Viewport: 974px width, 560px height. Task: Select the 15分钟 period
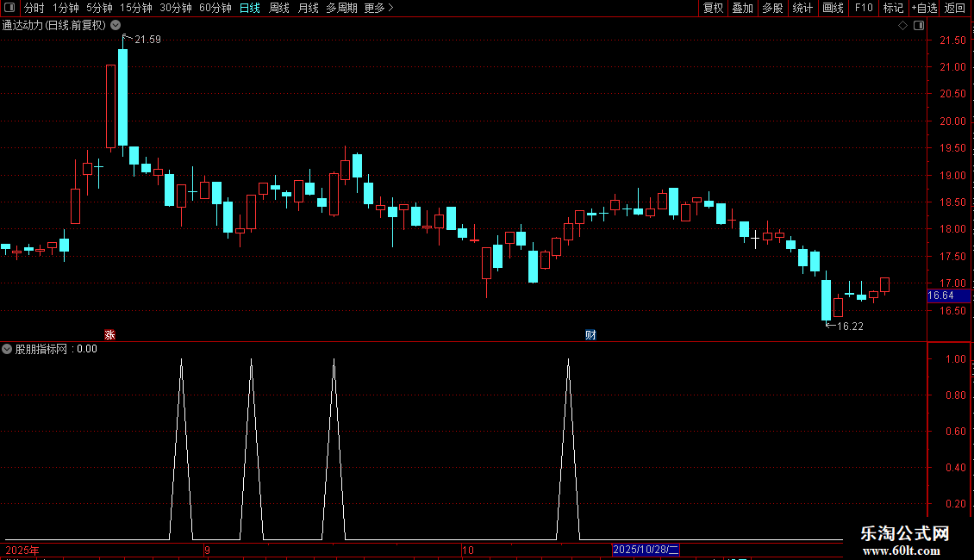coord(136,8)
